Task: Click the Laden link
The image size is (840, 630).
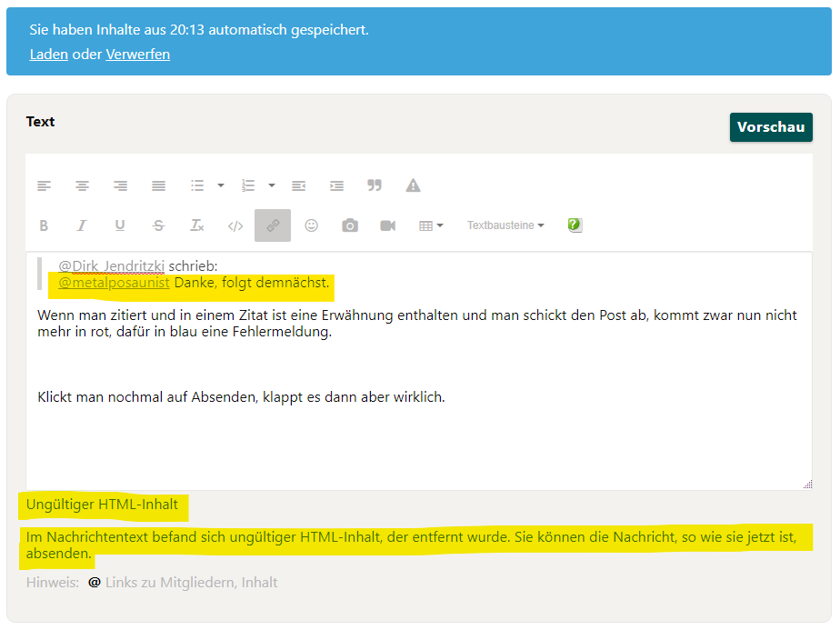Action: click(x=48, y=55)
